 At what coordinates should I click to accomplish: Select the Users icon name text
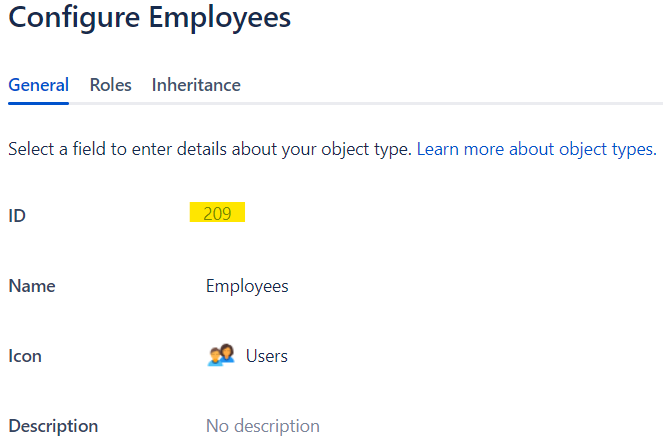tap(267, 356)
